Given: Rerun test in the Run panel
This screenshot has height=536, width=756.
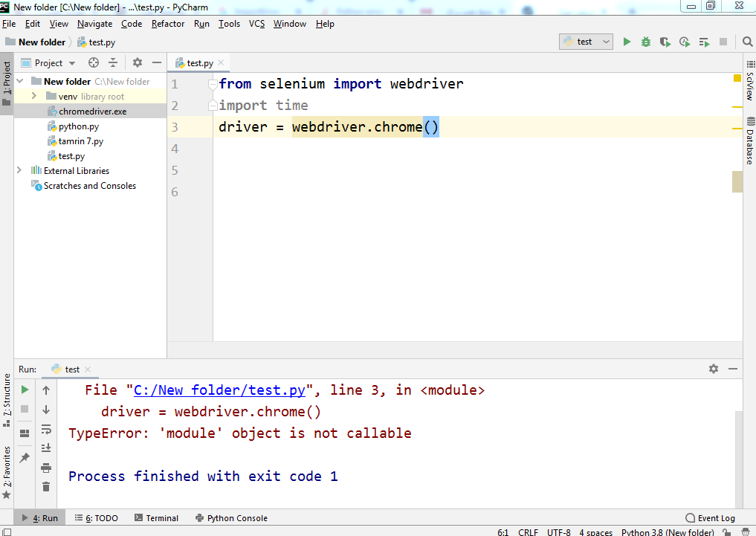Looking at the screenshot, I should pyautogui.click(x=25, y=390).
